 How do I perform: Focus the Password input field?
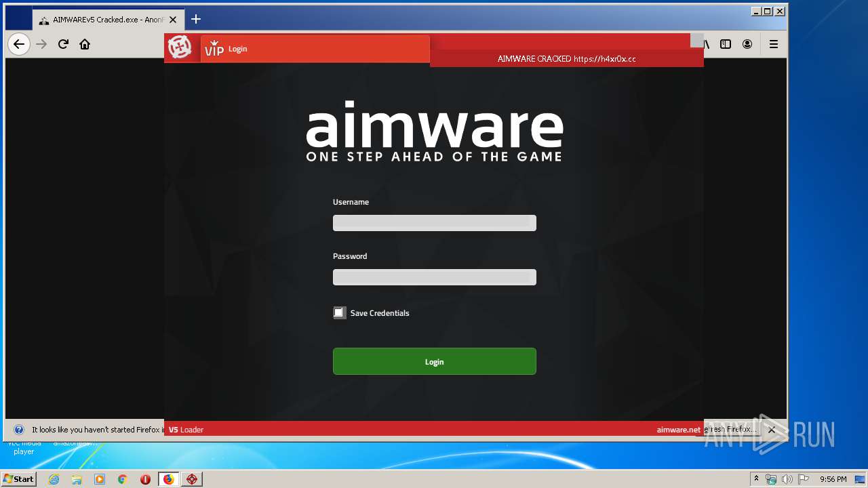(x=435, y=277)
